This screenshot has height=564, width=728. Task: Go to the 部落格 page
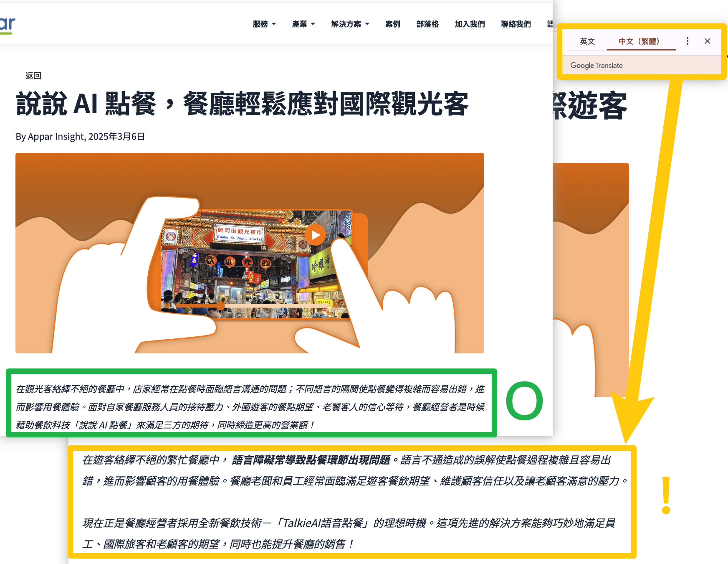(427, 24)
